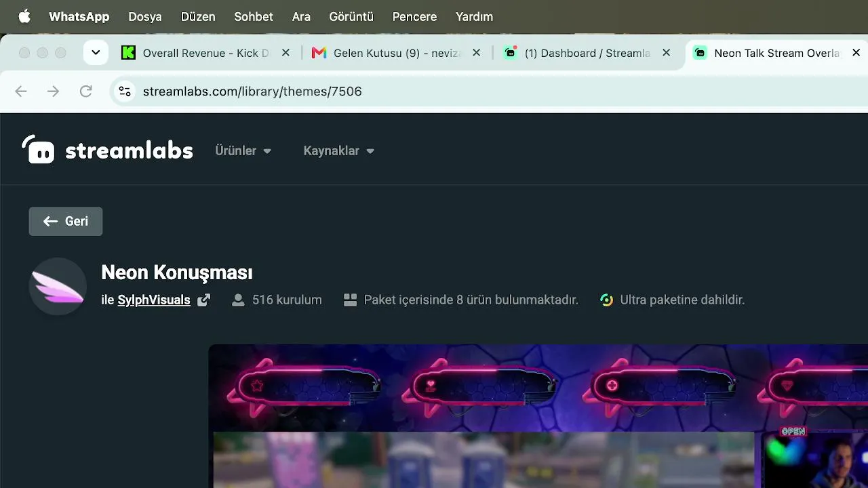
Task: Click the Neon Konuşması theme title
Action: pyautogui.click(x=177, y=272)
